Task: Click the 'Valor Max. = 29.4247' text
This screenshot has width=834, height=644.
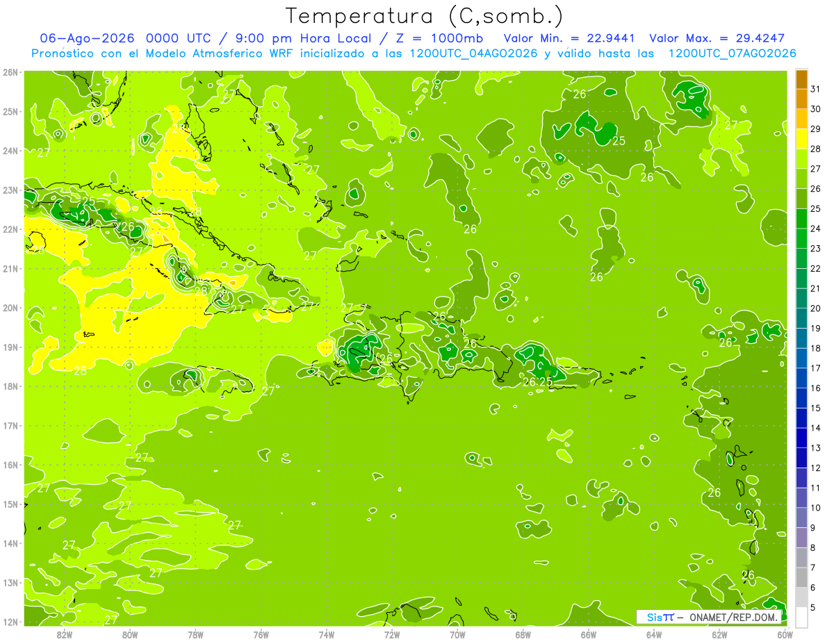Action: (717, 38)
